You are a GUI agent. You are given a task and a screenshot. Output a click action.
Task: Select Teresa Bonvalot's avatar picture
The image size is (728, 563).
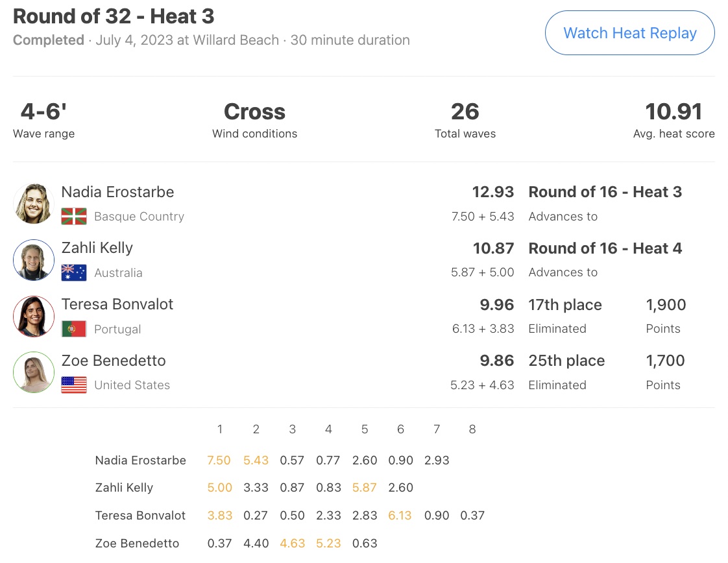34,316
